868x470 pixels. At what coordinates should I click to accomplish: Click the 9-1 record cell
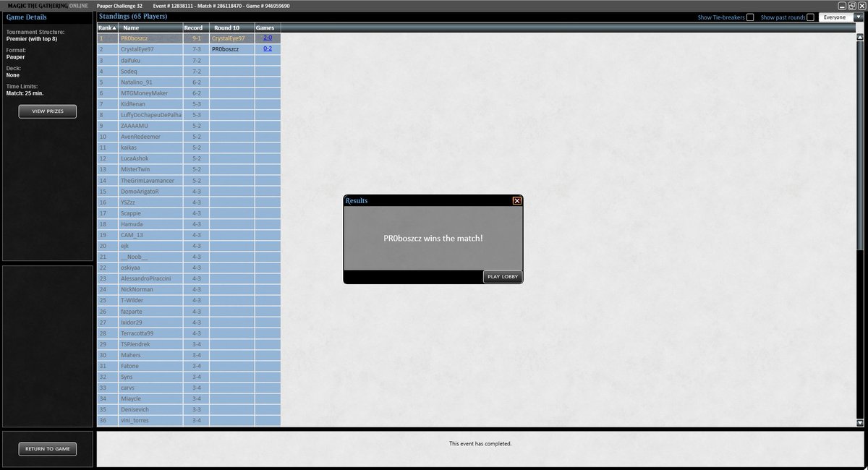pos(195,38)
